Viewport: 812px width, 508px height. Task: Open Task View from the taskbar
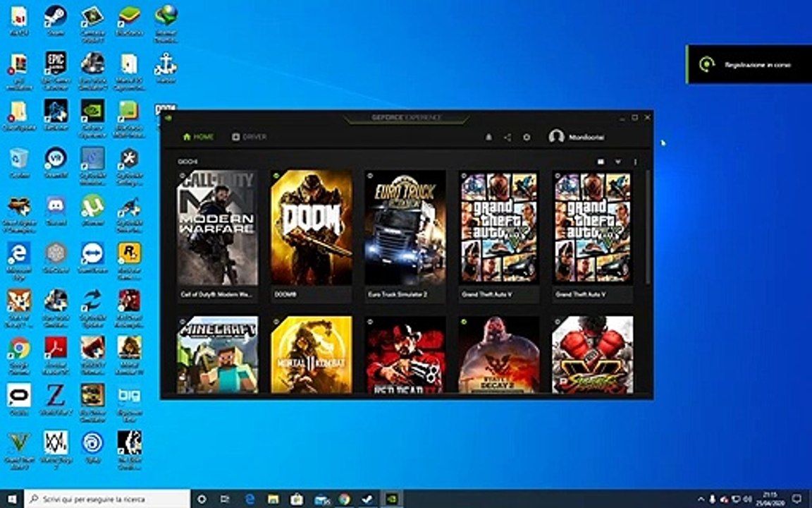(x=226, y=500)
